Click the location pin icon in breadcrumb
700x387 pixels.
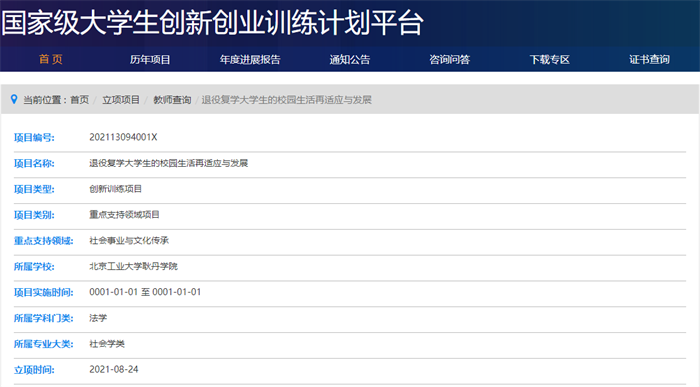click(14, 99)
